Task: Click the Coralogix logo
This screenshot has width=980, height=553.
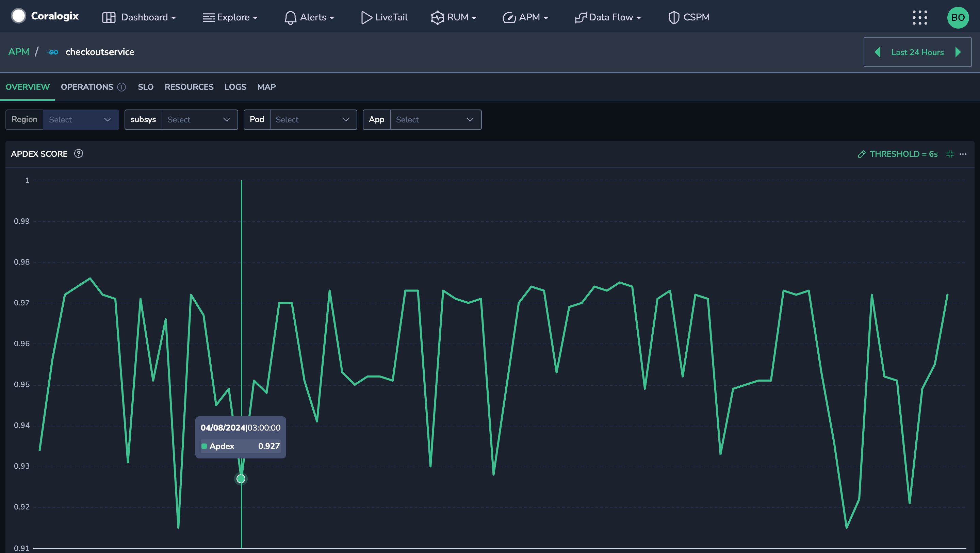Action: (45, 16)
